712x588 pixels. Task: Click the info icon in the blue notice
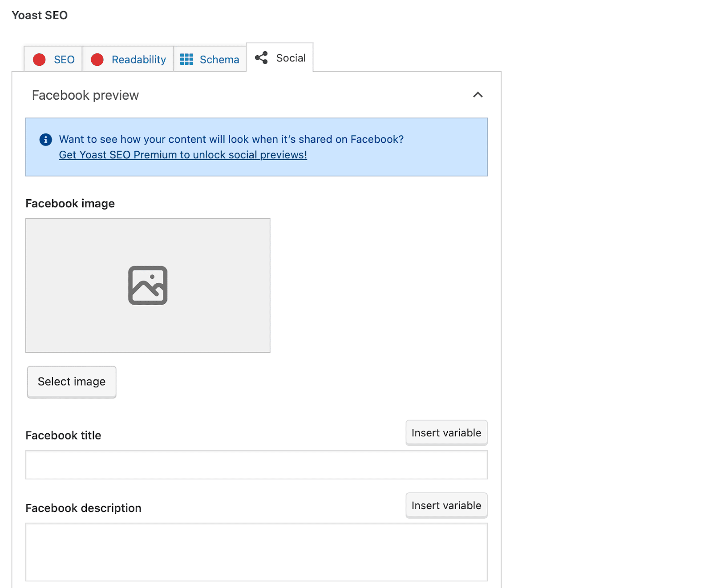[45, 139]
